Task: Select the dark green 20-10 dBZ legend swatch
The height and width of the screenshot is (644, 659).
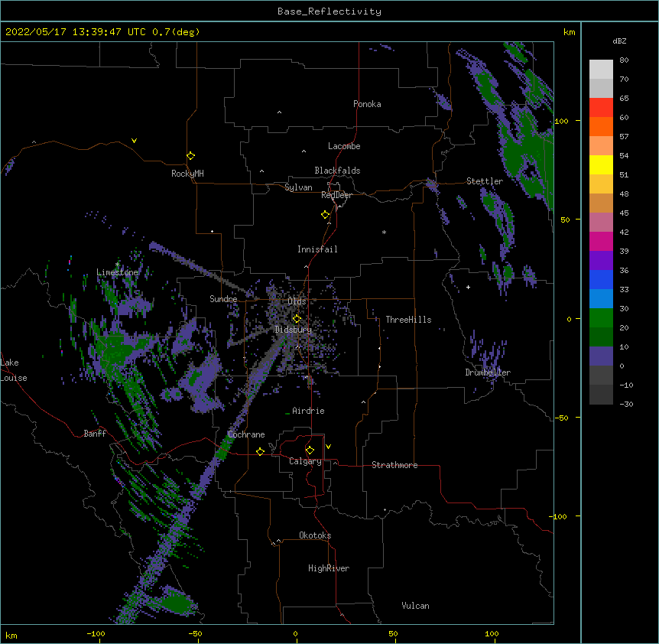Action: point(601,337)
